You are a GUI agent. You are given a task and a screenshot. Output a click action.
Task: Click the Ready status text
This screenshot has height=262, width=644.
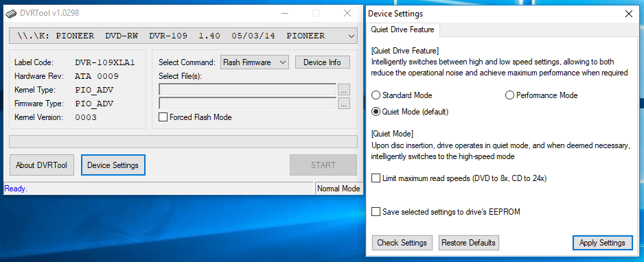[x=16, y=189]
